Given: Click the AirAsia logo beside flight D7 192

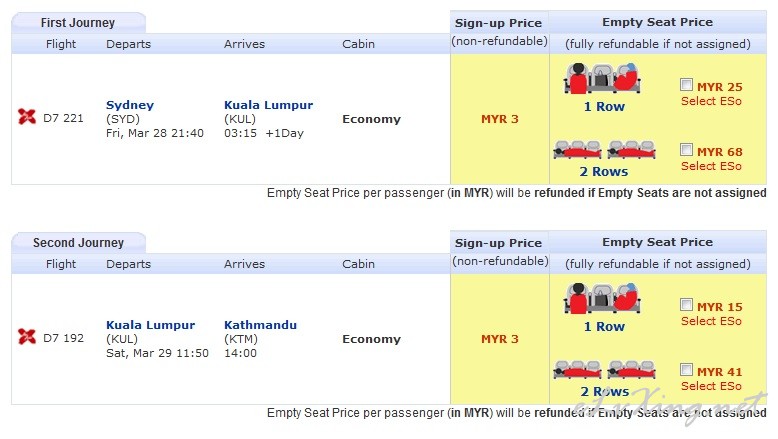Looking at the screenshot, I should [27, 336].
